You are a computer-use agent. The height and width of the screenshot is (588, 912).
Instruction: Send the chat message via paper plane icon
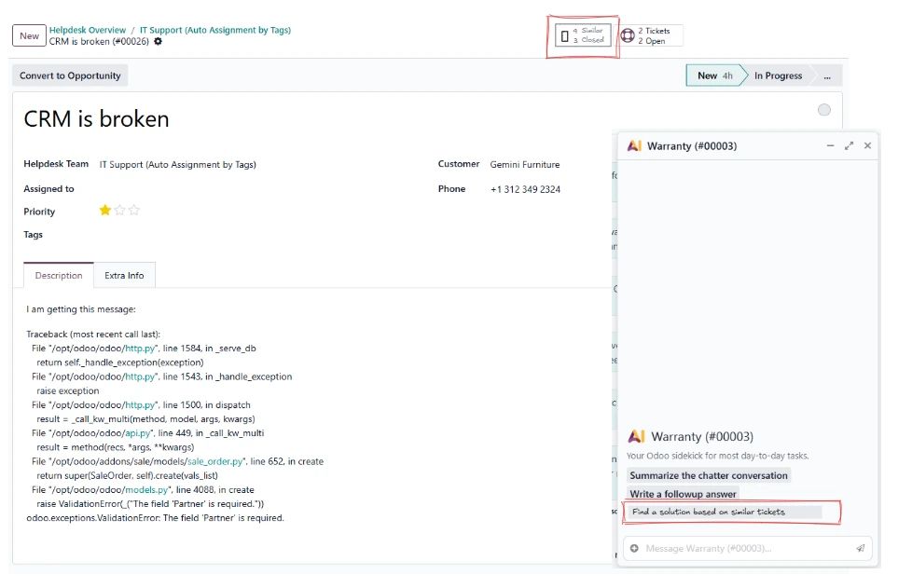click(x=860, y=549)
